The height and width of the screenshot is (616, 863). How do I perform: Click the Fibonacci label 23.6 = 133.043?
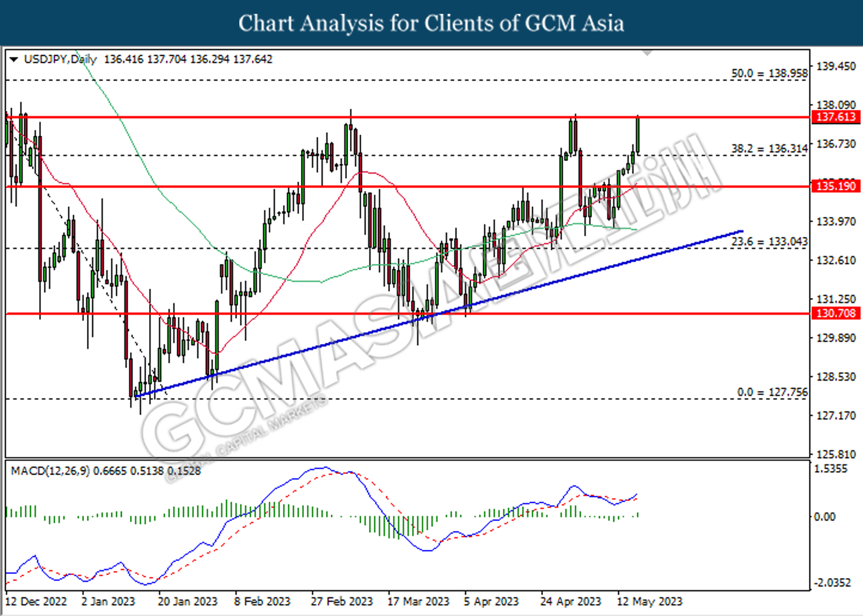(769, 242)
